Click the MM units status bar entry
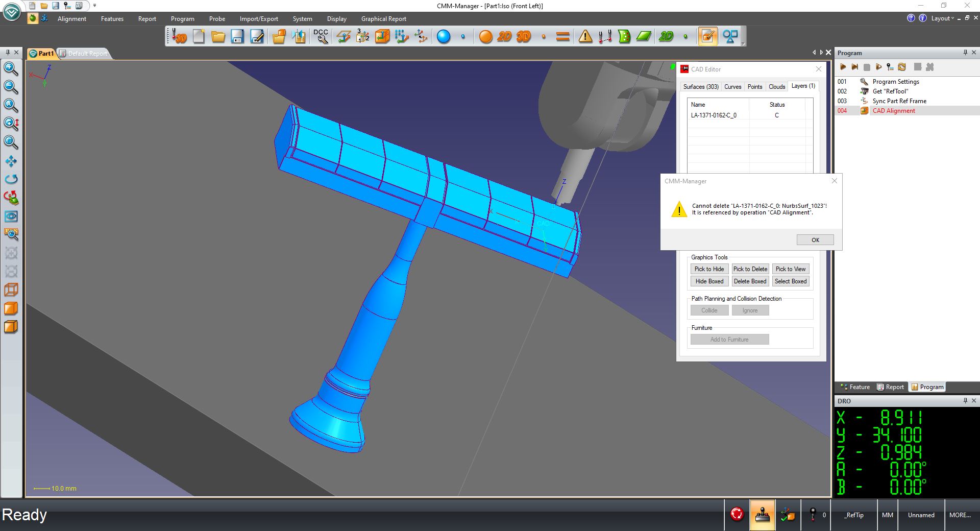Viewport: 980px width, 531px height. click(x=888, y=515)
